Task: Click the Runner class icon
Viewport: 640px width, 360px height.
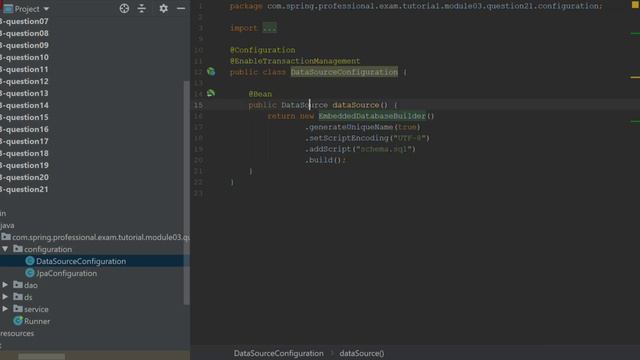Action: click(x=18, y=321)
